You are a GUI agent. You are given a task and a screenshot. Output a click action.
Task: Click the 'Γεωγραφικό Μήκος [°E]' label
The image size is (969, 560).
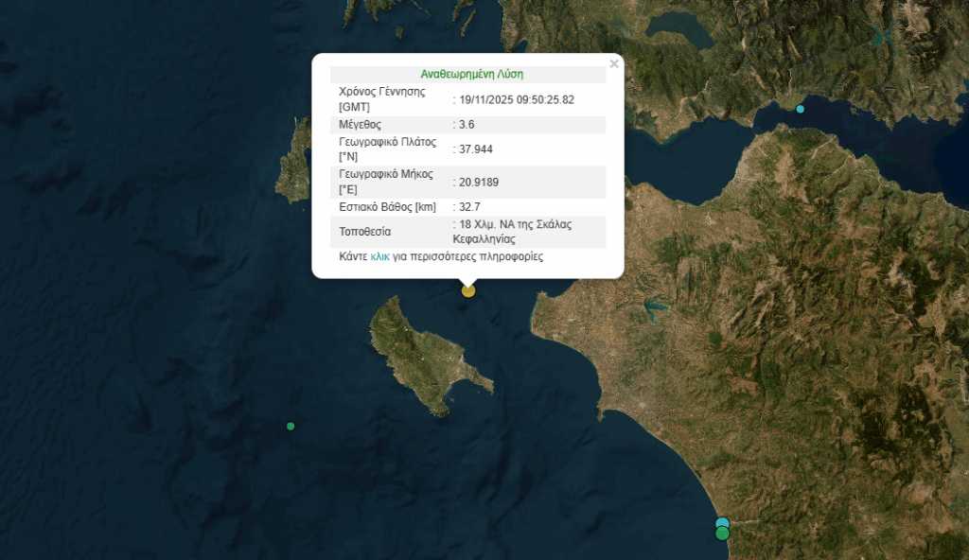click(x=385, y=182)
